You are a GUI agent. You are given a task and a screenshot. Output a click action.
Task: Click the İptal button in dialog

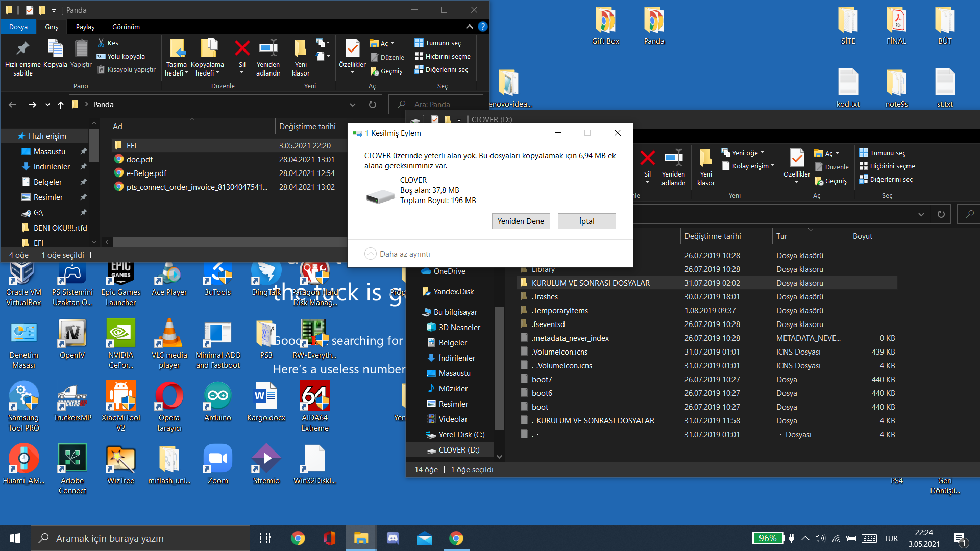pyautogui.click(x=586, y=221)
